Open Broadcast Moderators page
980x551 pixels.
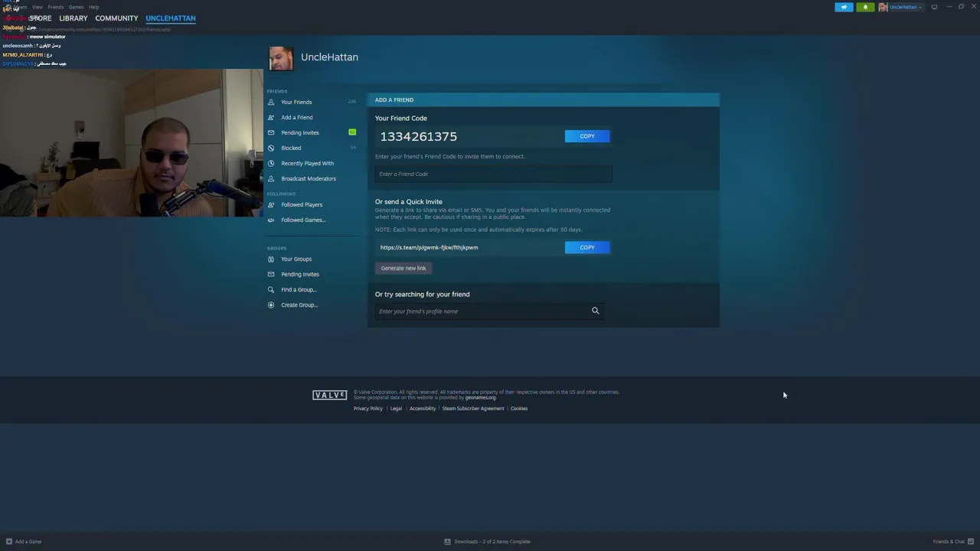pos(309,178)
